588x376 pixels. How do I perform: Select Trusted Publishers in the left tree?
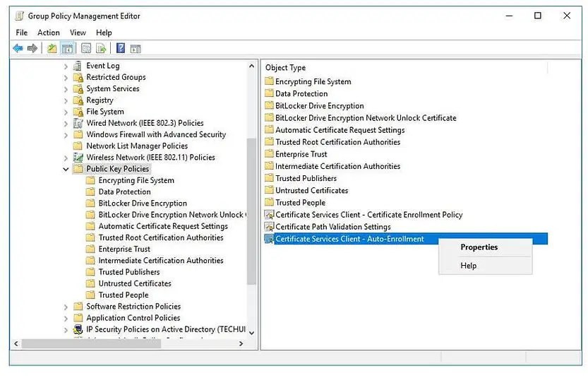pos(129,272)
